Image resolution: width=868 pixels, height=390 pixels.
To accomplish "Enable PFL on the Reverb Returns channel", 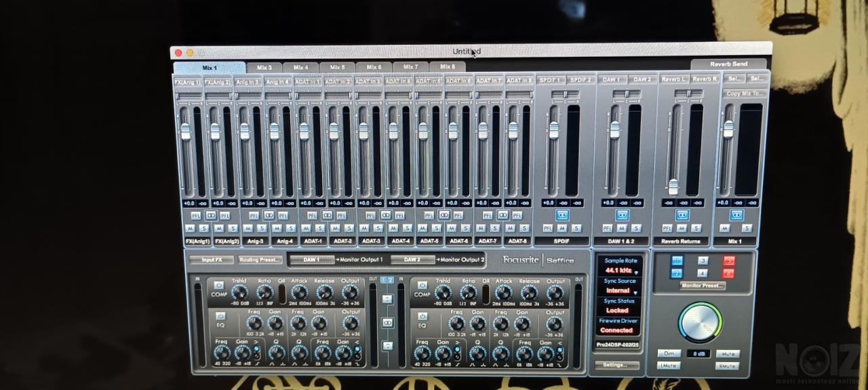I will coord(667,229).
